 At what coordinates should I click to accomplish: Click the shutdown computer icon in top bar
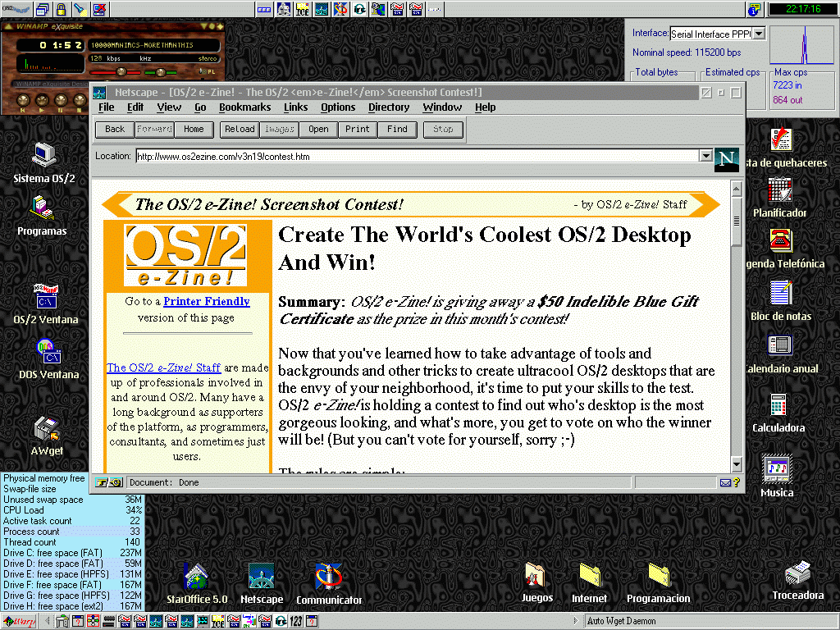coord(99,9)
